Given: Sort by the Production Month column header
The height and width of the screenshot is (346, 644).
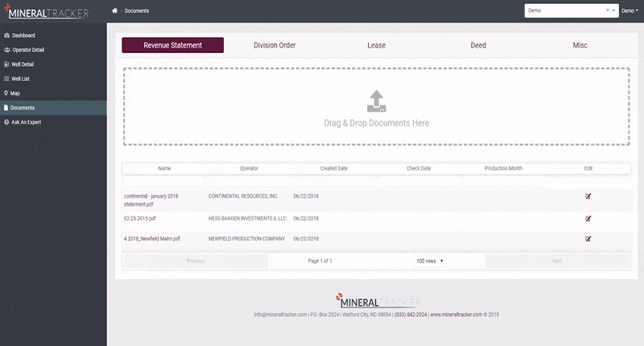Looking at the screenshot, I should coord(504,168).
